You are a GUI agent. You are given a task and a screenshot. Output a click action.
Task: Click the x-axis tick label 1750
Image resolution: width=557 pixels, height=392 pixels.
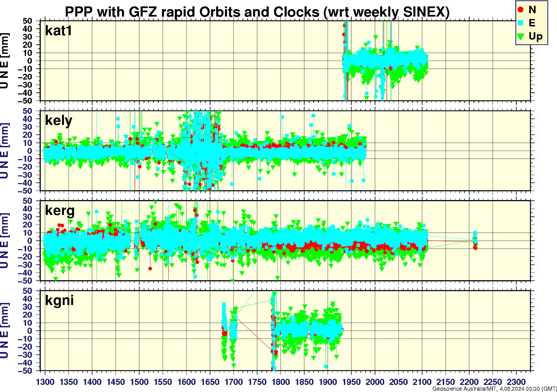coord(257,382)
